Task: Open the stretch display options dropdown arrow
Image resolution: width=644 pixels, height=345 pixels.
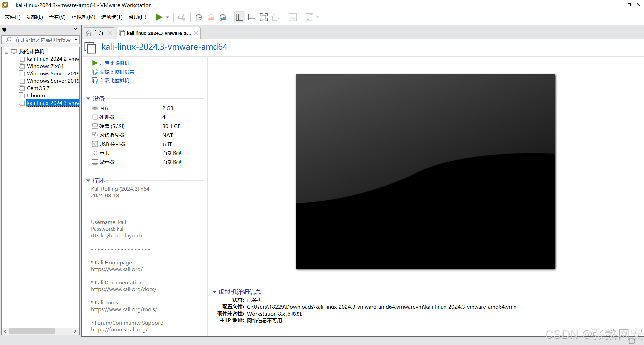Action: point(318,17)
